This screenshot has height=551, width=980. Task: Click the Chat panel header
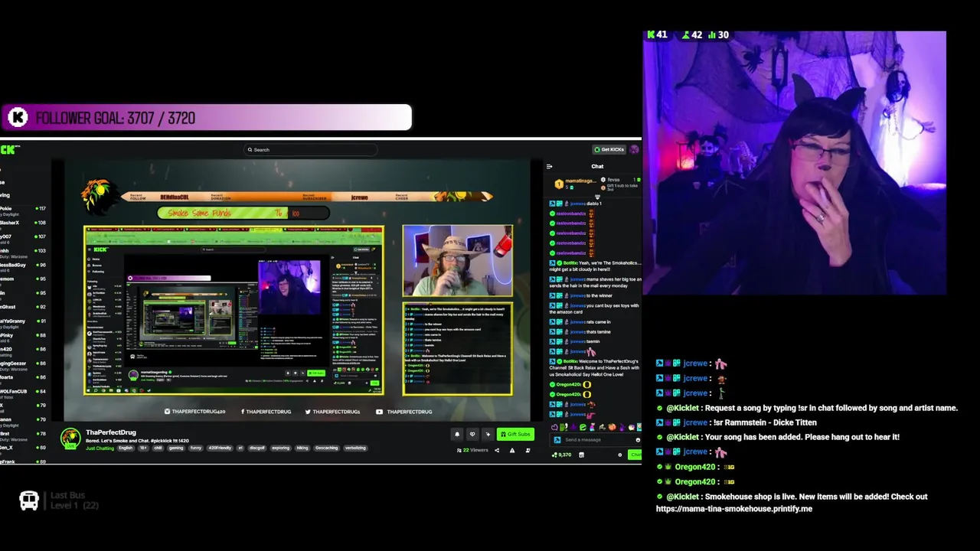coord(597,166)
